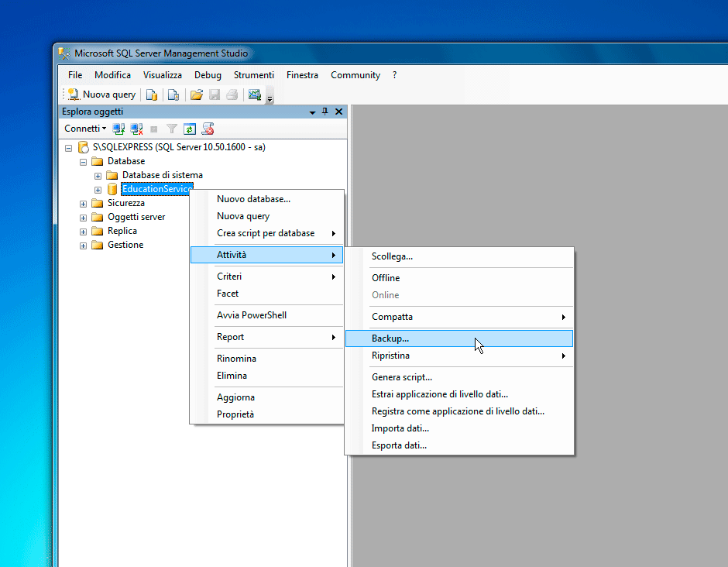Open the Debug menu
This screenshot has height=567, width=728.
point(208,75)
